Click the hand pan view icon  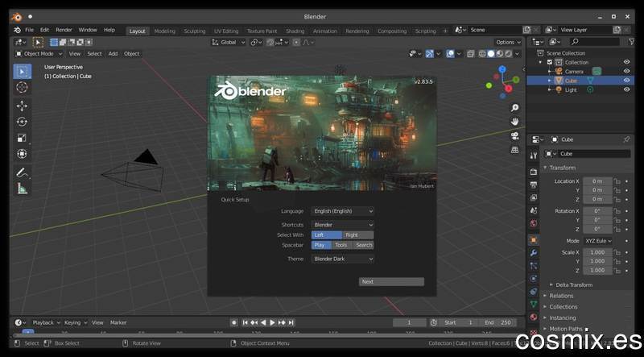[514, 122]
